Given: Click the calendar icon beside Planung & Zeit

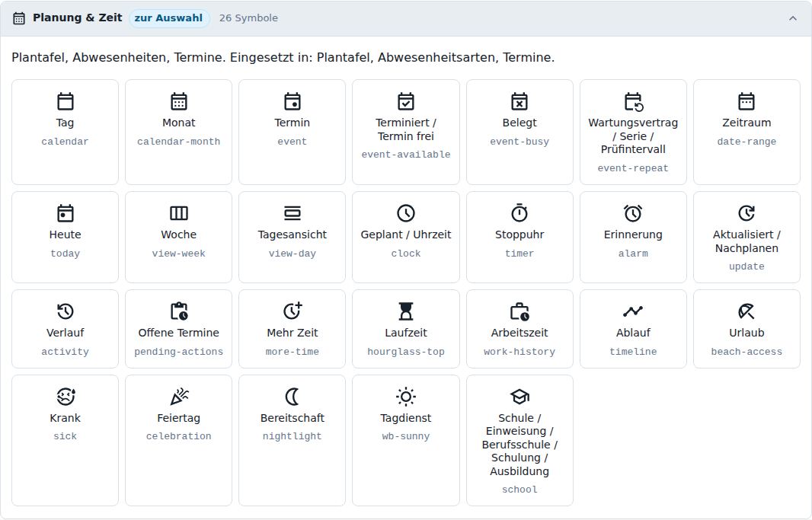Looking at the screenshot, I should (19, 18).
